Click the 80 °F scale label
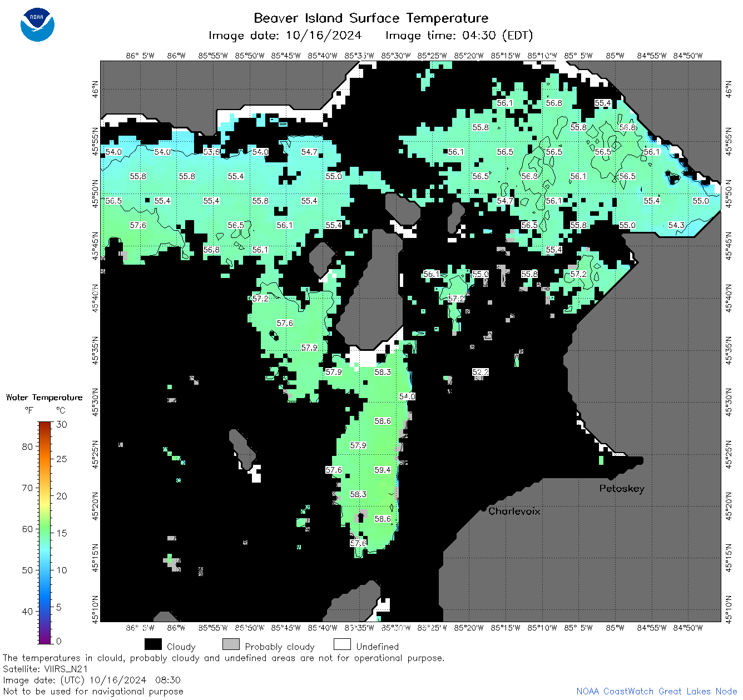This screenshot has width=743, height=700. pos(27,446)
